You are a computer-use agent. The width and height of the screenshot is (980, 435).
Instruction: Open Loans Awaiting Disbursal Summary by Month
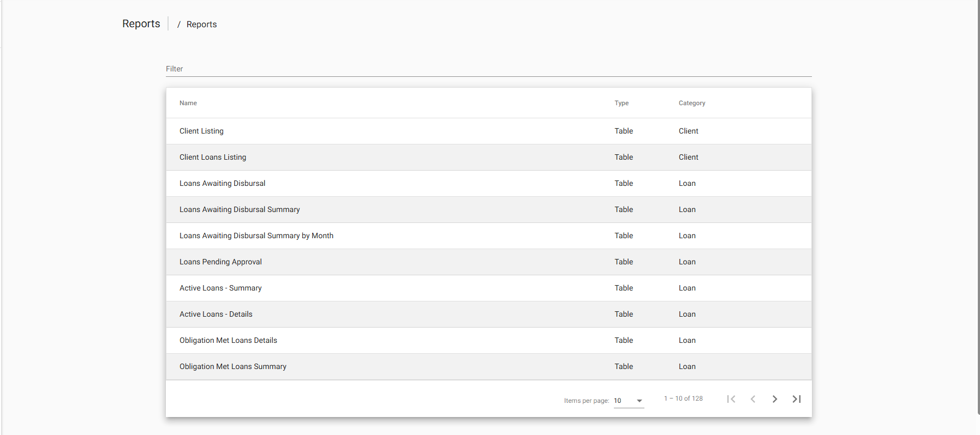(x=256, y=235)
